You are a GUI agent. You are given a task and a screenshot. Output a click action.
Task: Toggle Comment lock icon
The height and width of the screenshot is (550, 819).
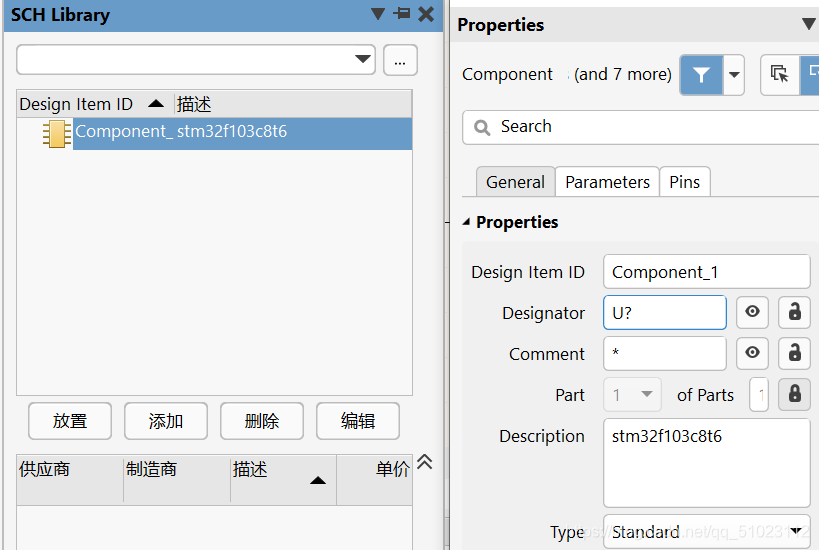click(x=794, y=353)
